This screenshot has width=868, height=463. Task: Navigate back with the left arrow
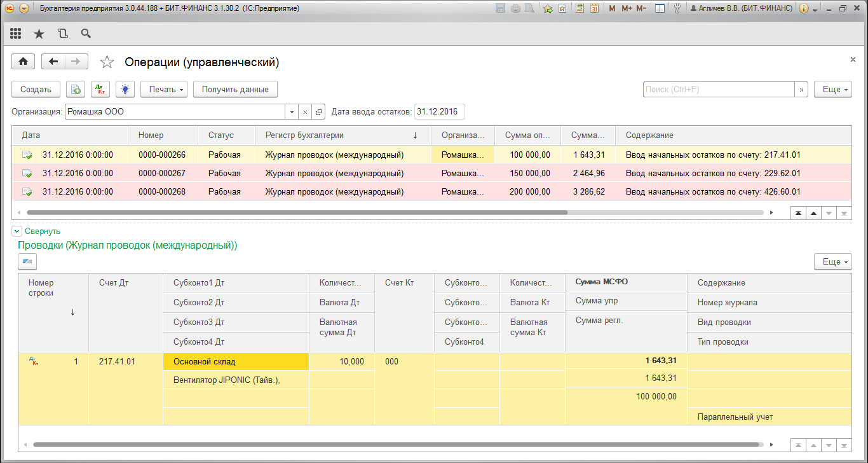coord(53,61)
